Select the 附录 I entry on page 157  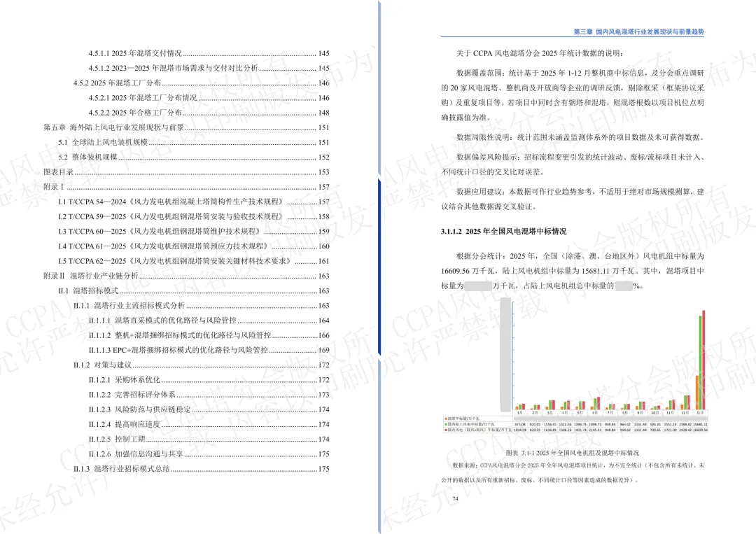coord(187,187)
